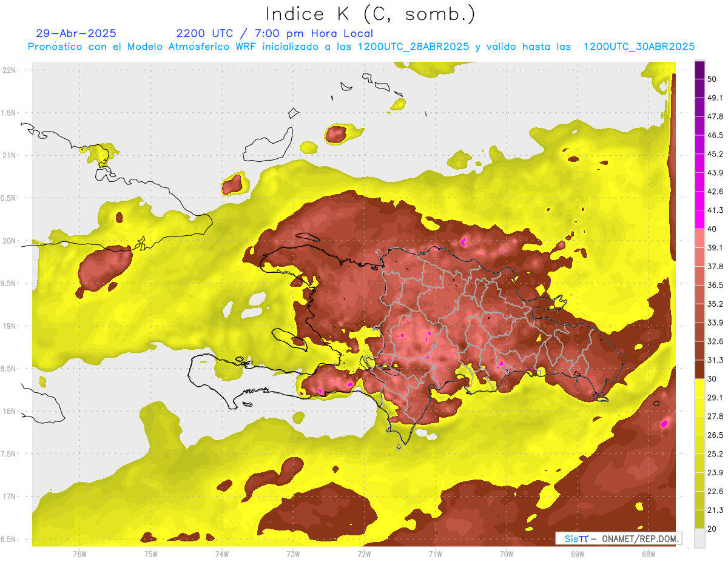Image resolution: width=728 pixels, height=562 pixels.
Task: Click the '26.5' colorbar value
Action: 715,435
